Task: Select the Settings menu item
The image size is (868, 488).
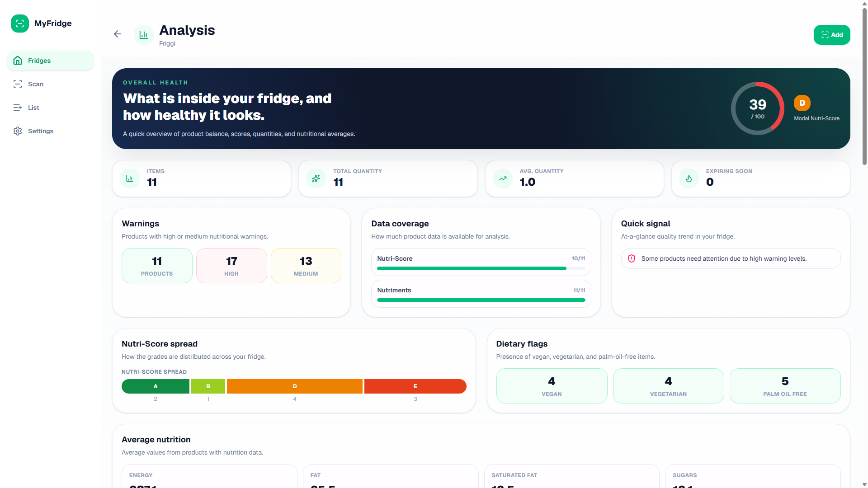Action: [50, 131]
